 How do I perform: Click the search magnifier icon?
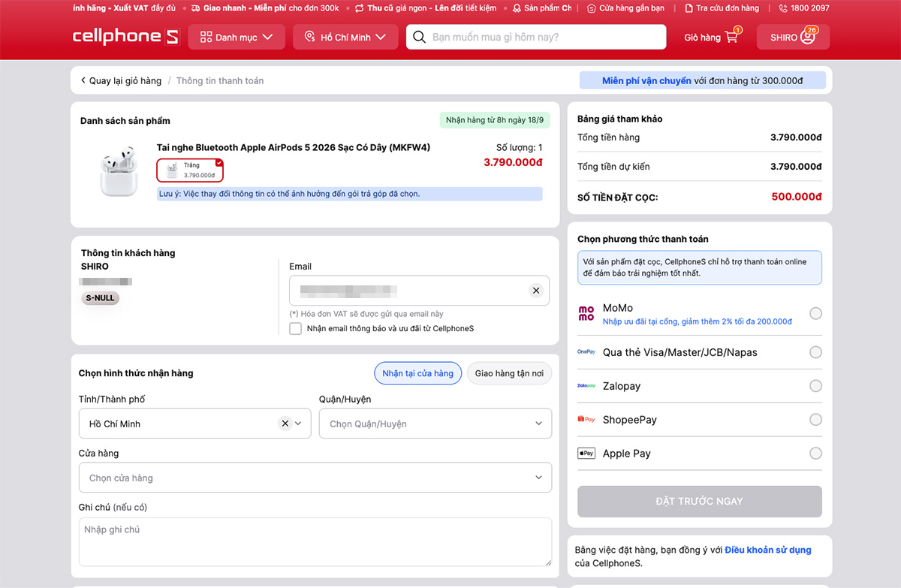pos(420,37)
